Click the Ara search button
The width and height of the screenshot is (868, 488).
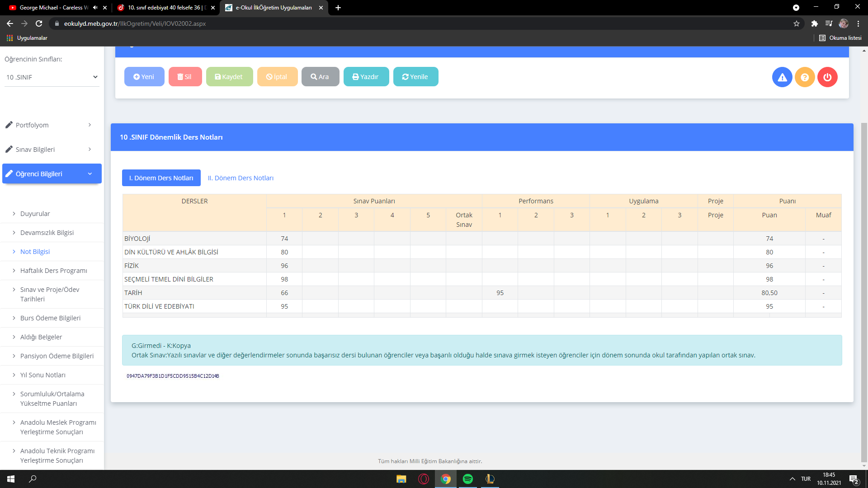click(x=320, y=77)
